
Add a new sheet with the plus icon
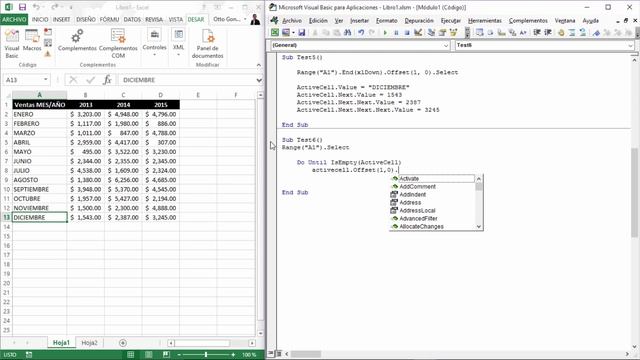[122, 343]
